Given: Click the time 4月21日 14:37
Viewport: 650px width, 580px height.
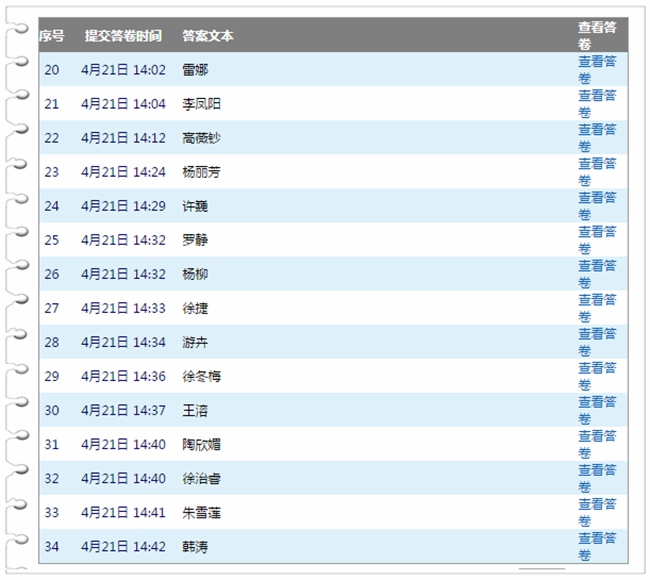Looking at the screenshot, I should (124, 410).
